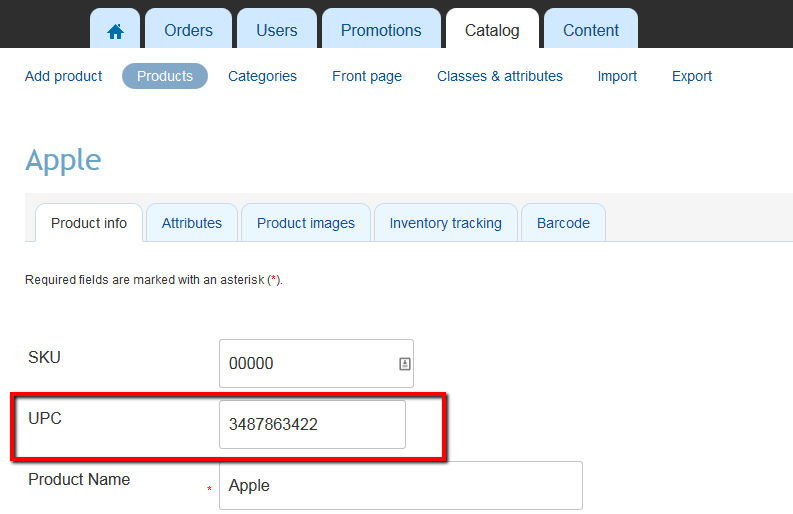Open the Content tab
Image resolution: width=793 pixels, height=514 pixels.
[591, 30]
